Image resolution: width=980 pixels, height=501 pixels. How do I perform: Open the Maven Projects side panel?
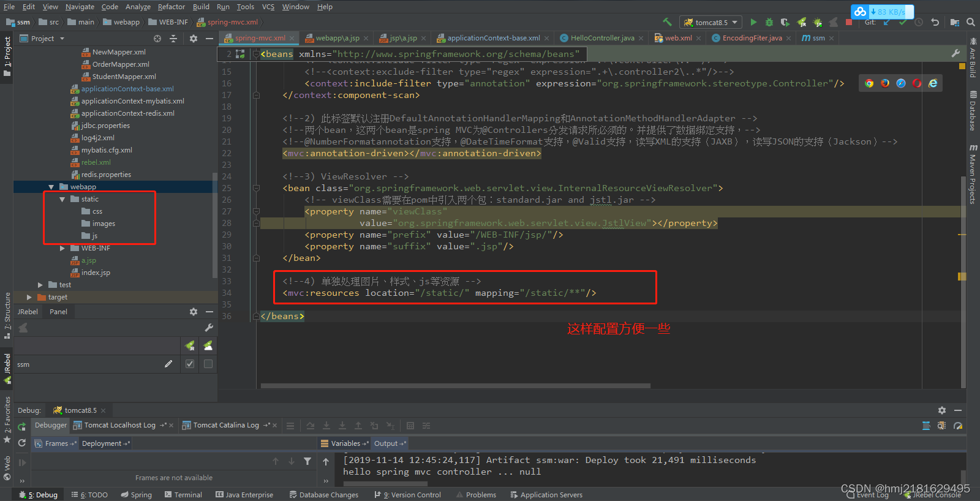tap(973, 174)
